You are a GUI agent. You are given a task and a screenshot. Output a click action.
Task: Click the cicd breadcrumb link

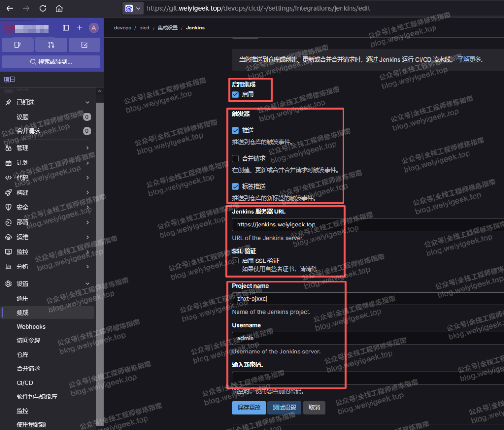144,28
